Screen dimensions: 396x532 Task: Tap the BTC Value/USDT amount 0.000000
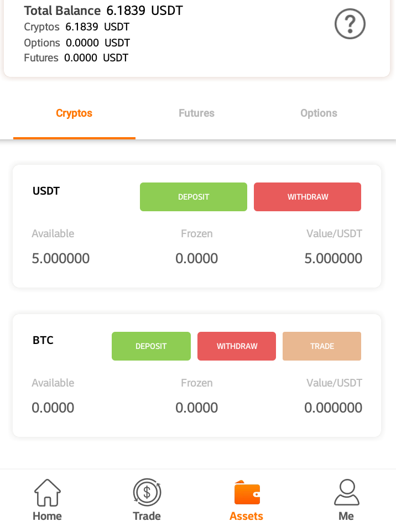[333, 408]
